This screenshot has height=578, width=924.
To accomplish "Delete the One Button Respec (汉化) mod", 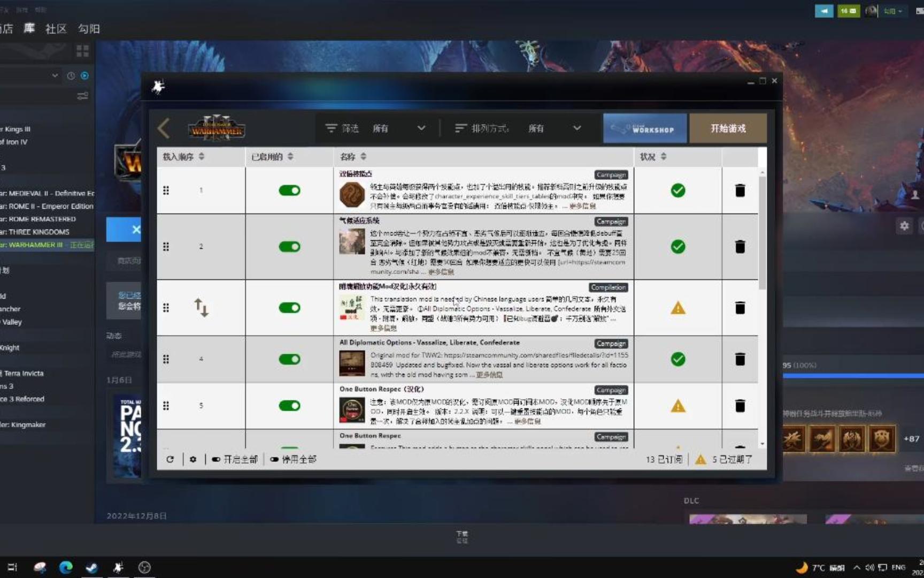I will (740, 406).
